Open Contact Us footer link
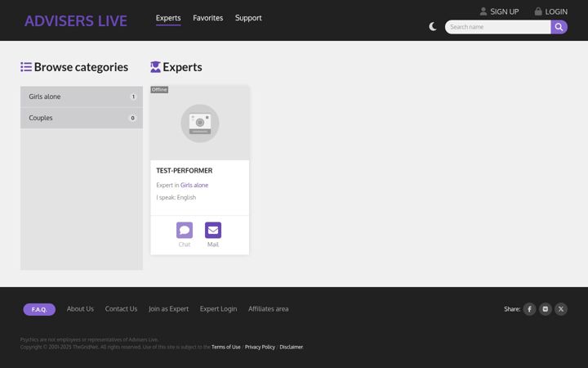The image size is (588, 368). (x=121, y=309)
